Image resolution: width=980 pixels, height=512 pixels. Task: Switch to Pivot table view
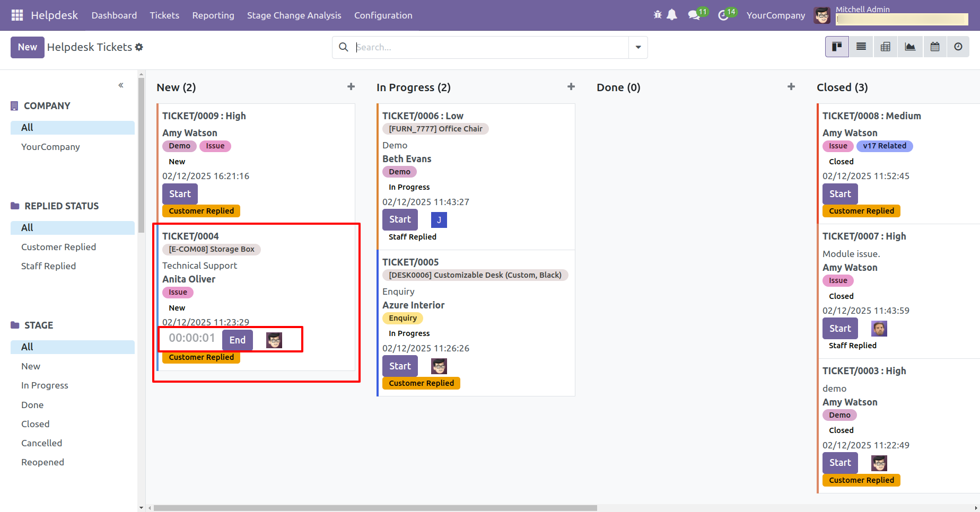pyautogui.click(x=886, y=47)
